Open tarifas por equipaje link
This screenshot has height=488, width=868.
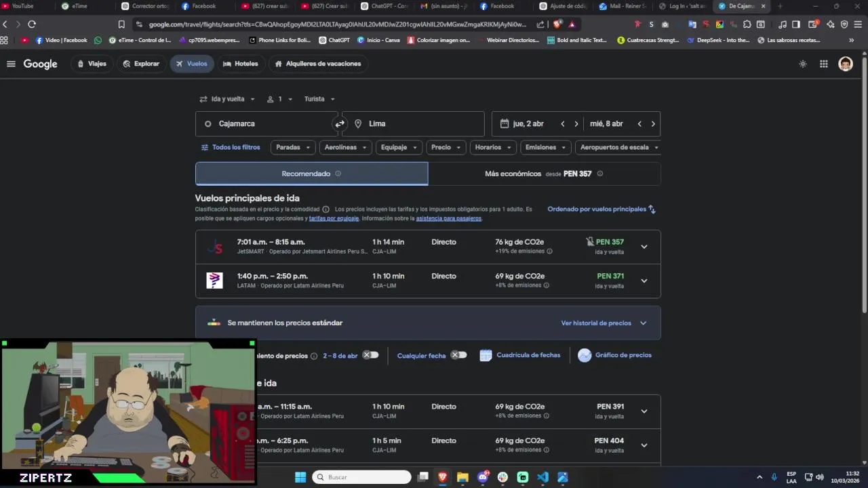pos(334,218)
